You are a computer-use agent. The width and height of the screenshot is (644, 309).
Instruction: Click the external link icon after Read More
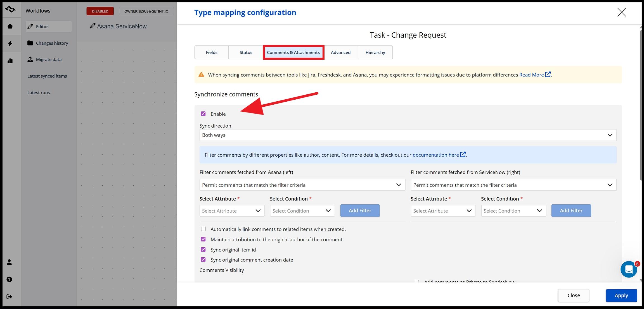point(548,75)
